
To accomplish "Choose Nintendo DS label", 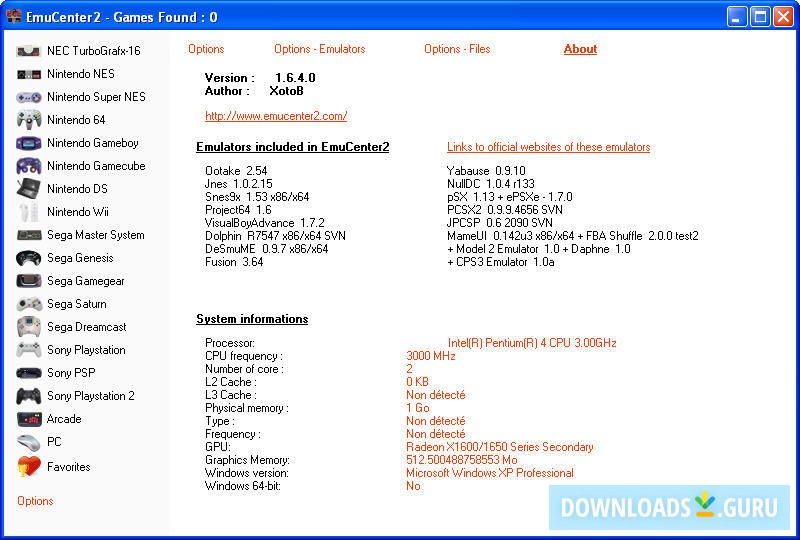I will (x=77, y=189).
